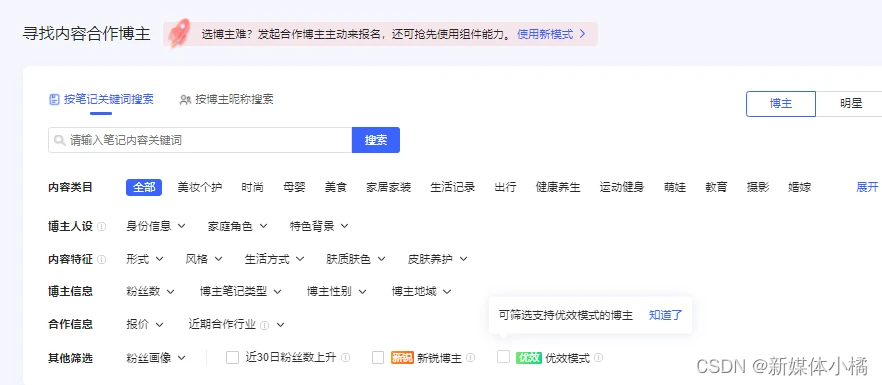
Task: Click 展开 to show more categories
Action: [867, 187]
